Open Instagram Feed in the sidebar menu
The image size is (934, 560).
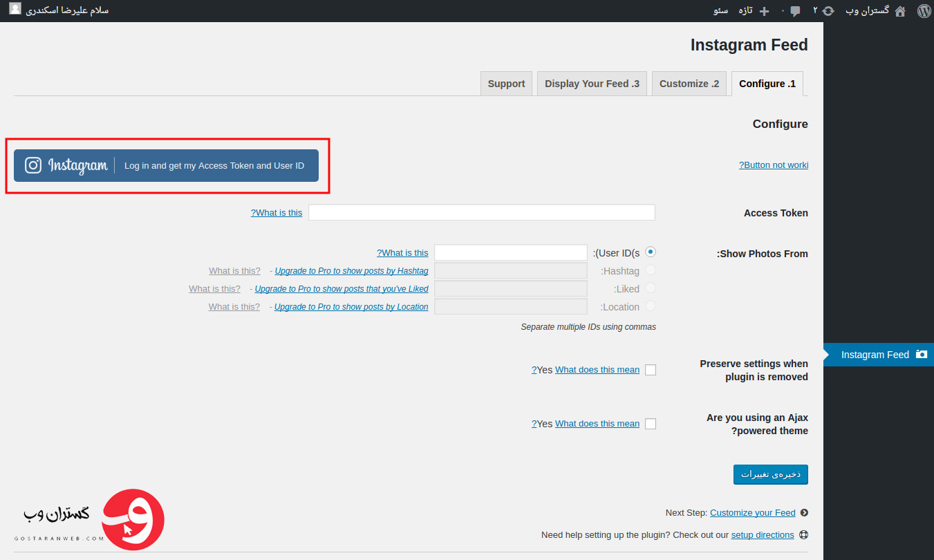[x=879, y=354]
